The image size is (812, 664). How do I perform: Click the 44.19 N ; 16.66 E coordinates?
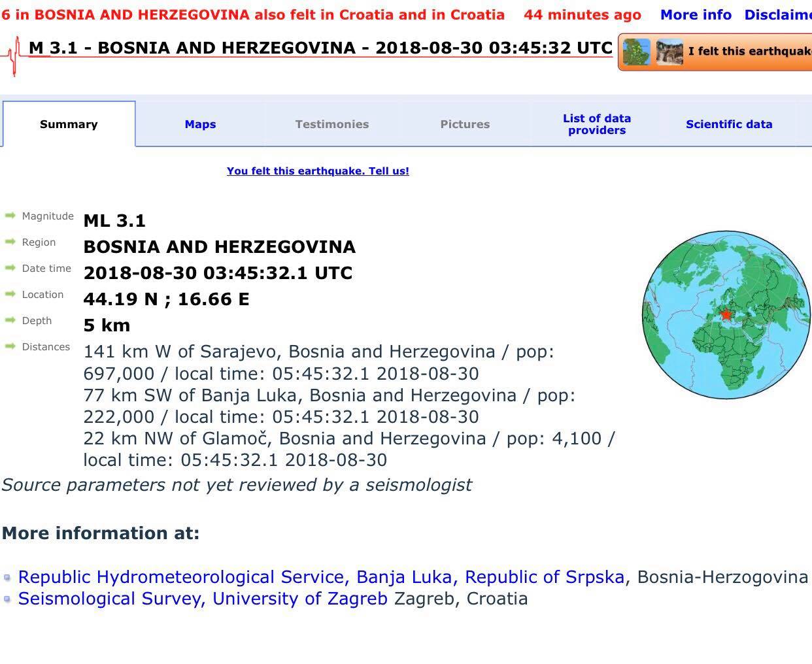click(166, 299)
